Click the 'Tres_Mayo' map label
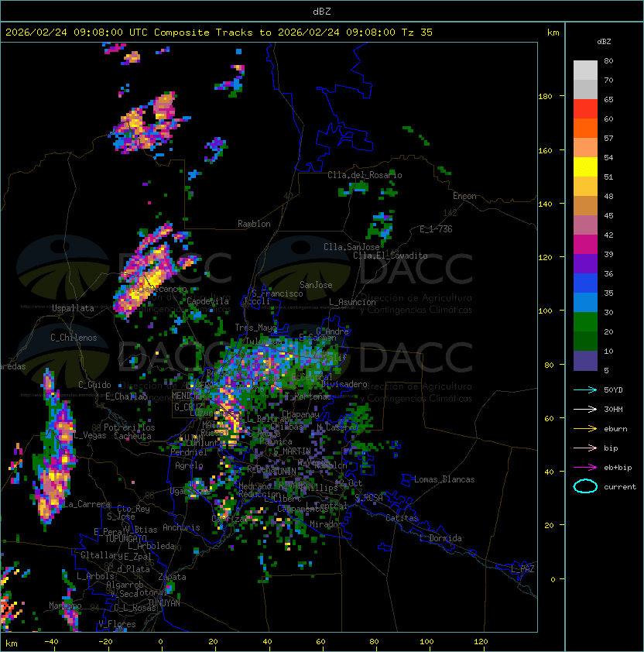The image size is (644, 652). point(255,328)
